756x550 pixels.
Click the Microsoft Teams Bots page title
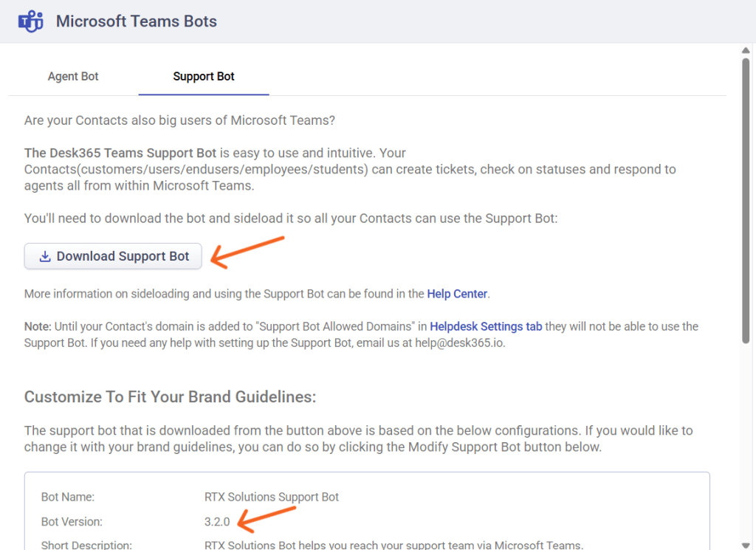[137, 21]
